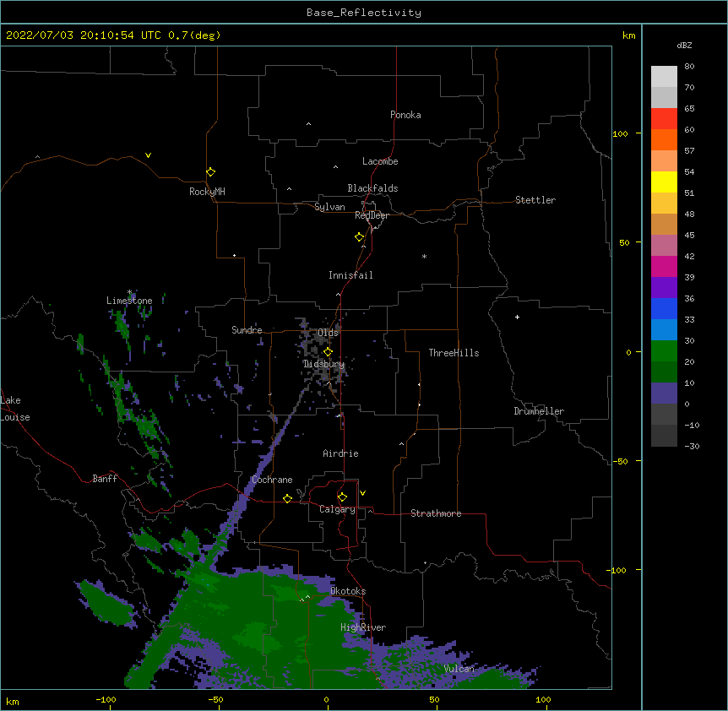The height and width of the screenshot is (711, 728).
Task: Click the yellow diamond marker below Cochrane label
Action: click(287, 498)
